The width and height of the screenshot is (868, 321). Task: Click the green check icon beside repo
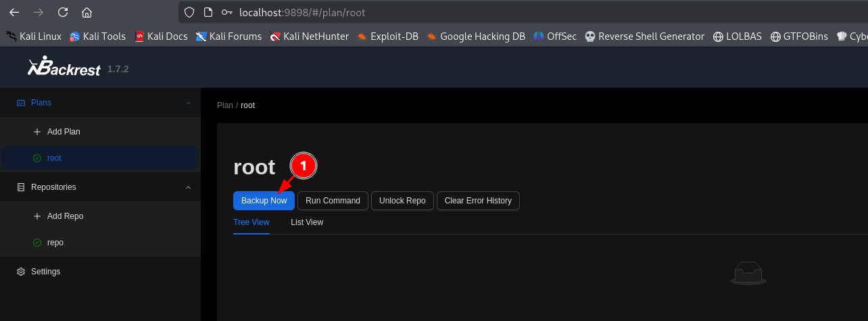[37, 243]
